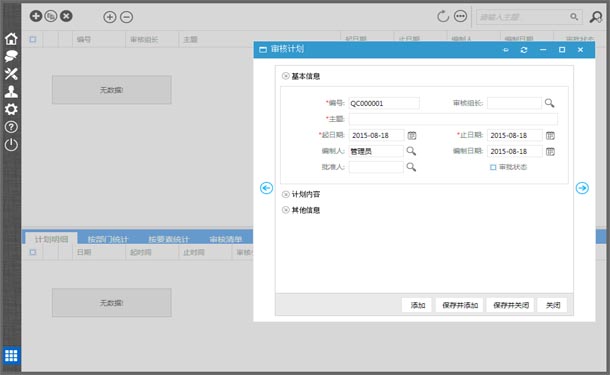Open the help question mark sidebar icon
610x375 pixels.
(x=11, y=127)
